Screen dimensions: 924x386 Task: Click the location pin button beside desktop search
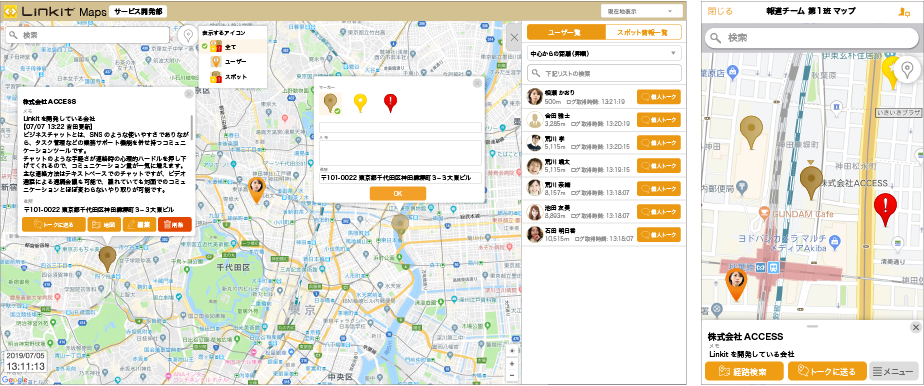(x=188, y=35)
